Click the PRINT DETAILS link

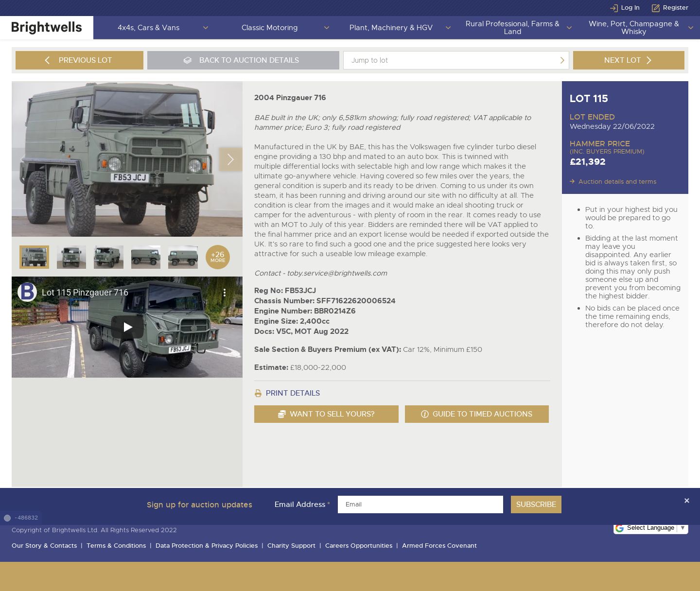[293, 393]
